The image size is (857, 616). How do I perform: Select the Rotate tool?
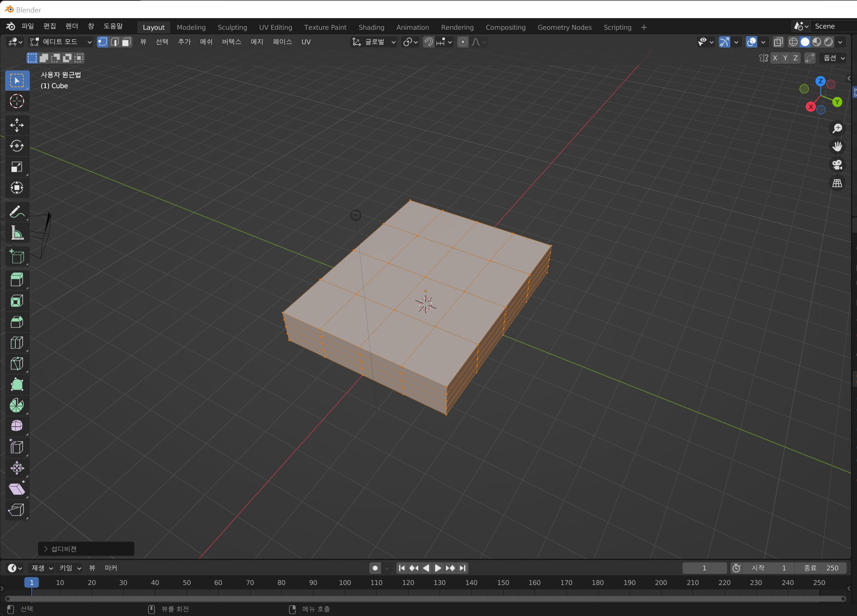17,146
